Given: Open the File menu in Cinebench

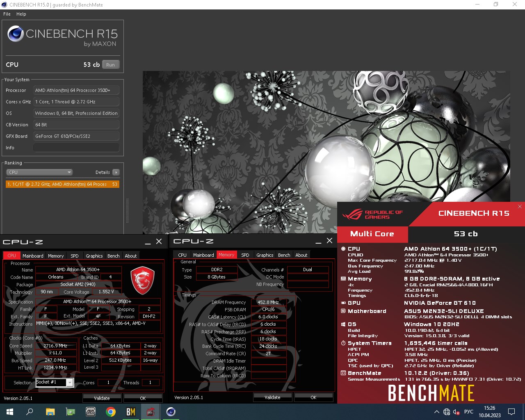Looking at the screenshot, I should coord(7,14).
